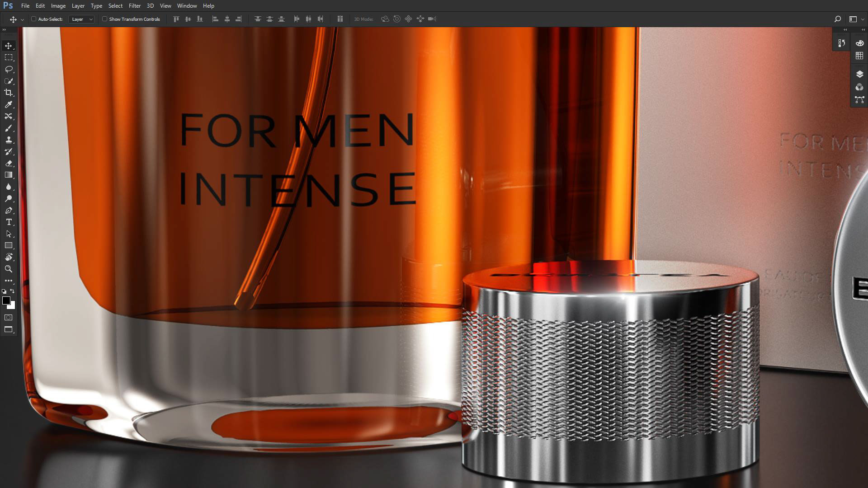This screenshot has width=868, height=488.
Task: Enable the Auto-Select checkbox
Action: [x=34, y=19]
